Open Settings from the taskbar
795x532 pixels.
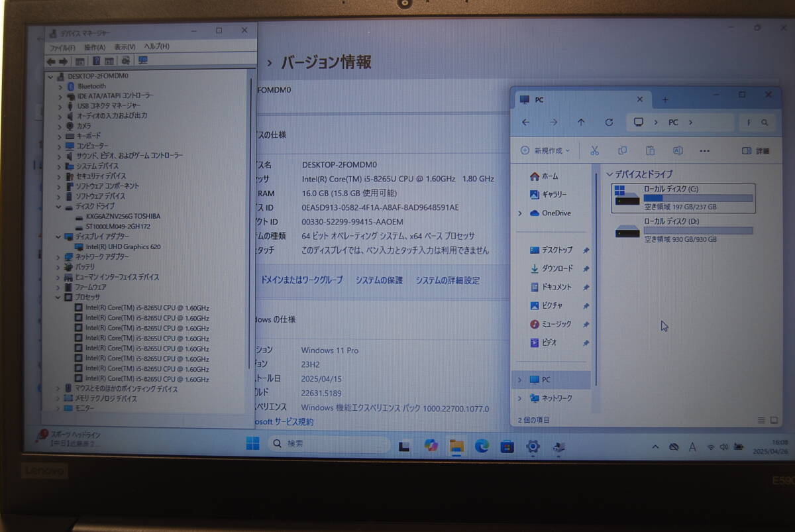(x=533, y=446)
